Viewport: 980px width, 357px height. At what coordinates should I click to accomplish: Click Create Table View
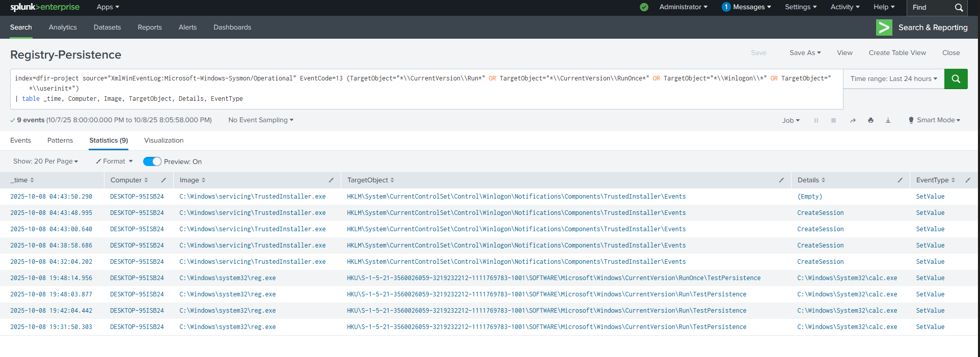point(897,53)
